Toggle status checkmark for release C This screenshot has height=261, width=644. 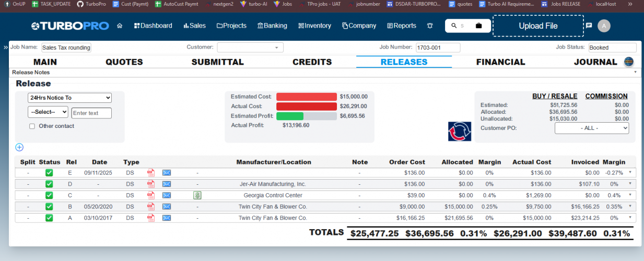(49, 195)
